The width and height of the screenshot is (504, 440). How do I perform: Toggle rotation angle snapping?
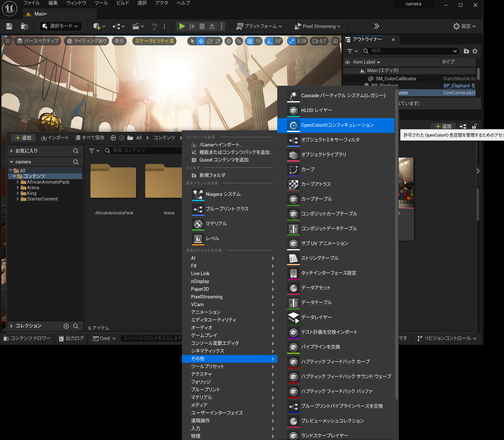[x=269, y=41]
